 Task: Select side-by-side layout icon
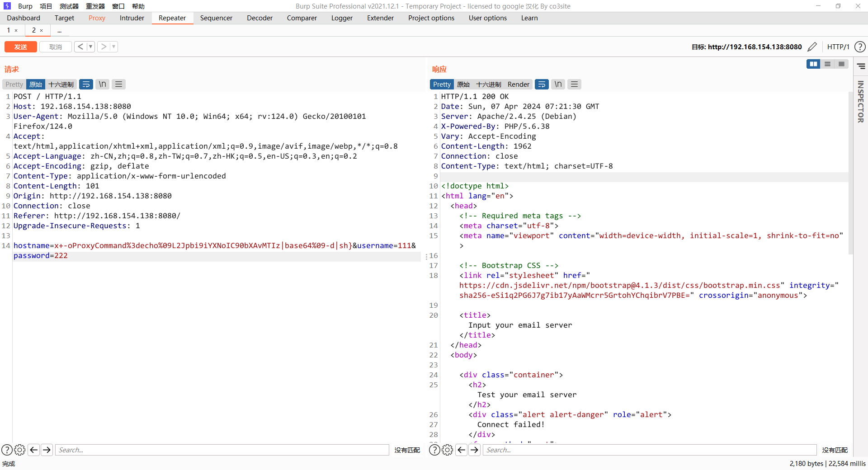click(x=813, y=64)
